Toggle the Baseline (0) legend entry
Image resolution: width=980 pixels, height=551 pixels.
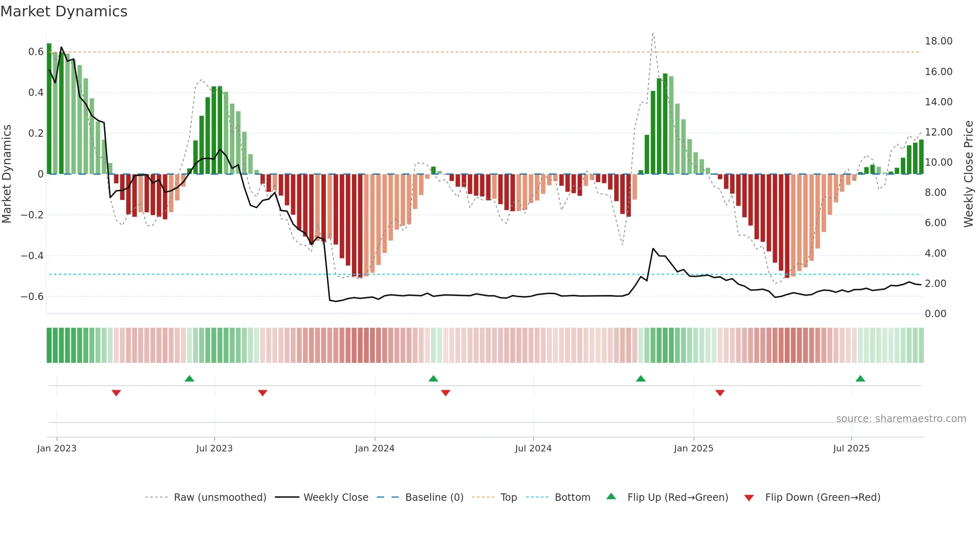(420, 497)
